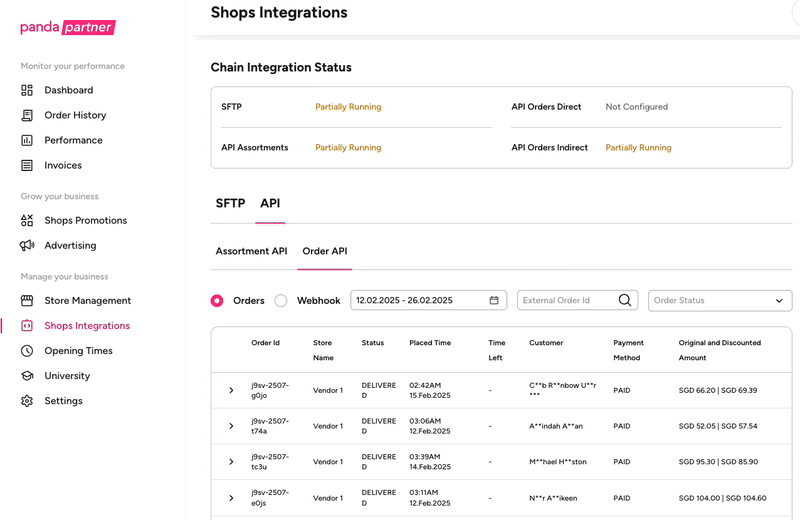The width and height of the screenshot is (800, 520).
Task: Click the Invoices list icon
Action: click(x=27, y=165)
